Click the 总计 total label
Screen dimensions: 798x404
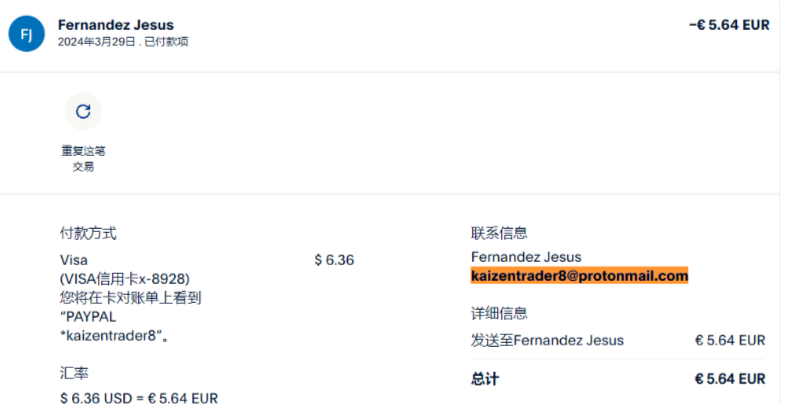[485, 379]
